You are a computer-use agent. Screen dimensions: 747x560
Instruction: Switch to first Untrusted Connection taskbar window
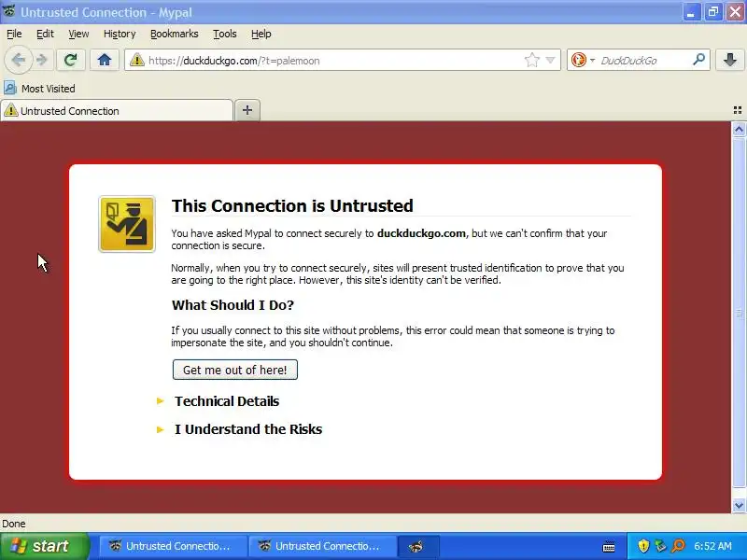[x=173, y=546]
